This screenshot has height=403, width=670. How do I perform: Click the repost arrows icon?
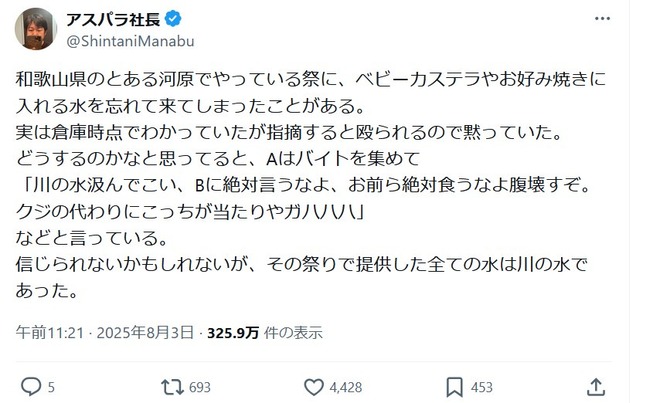[173, 387]
